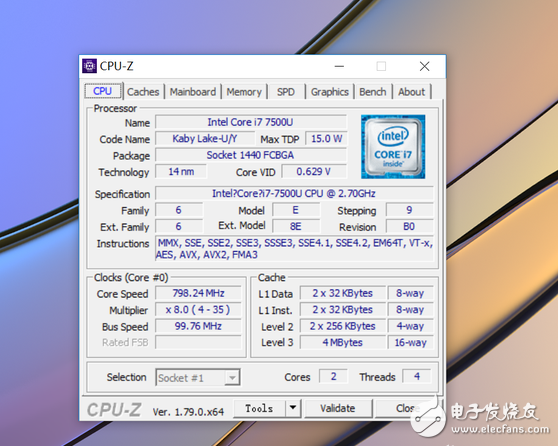Image resolution: width=558 pixels, height=446 pixels.
Task: Click the processor name Intel Core i7 7500U
Action: coord(251,122)
